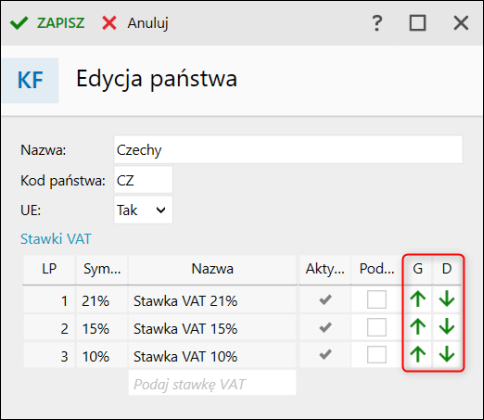
Task: Select the 21% symbol cell
Action: (x=102, y=300)
